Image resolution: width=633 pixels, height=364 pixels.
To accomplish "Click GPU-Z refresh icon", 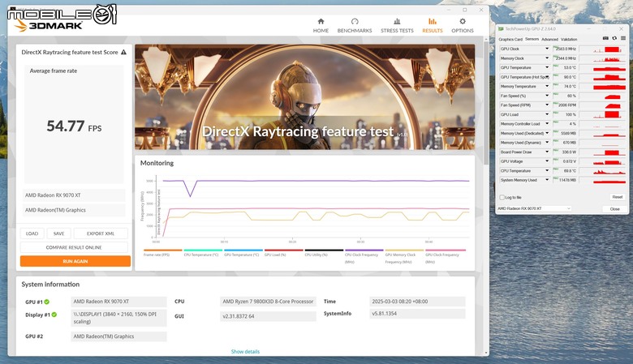I will tap(614, 38).
